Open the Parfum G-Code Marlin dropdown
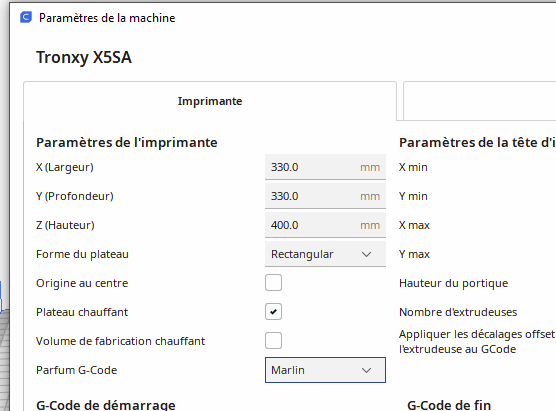 click(325, 370)
